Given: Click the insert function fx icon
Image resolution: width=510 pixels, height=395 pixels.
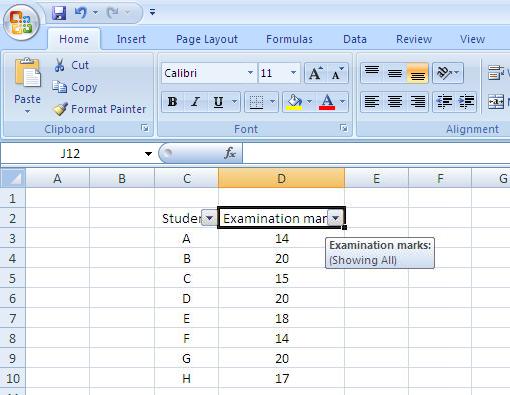Looking at the screenshot, I should click(230, 153).
